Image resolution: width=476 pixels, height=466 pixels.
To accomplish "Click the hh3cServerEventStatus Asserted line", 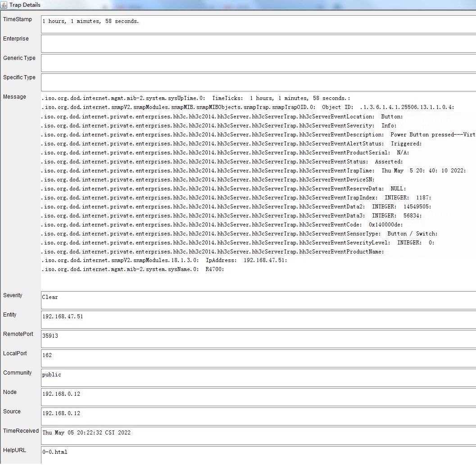I will (222, 162).
